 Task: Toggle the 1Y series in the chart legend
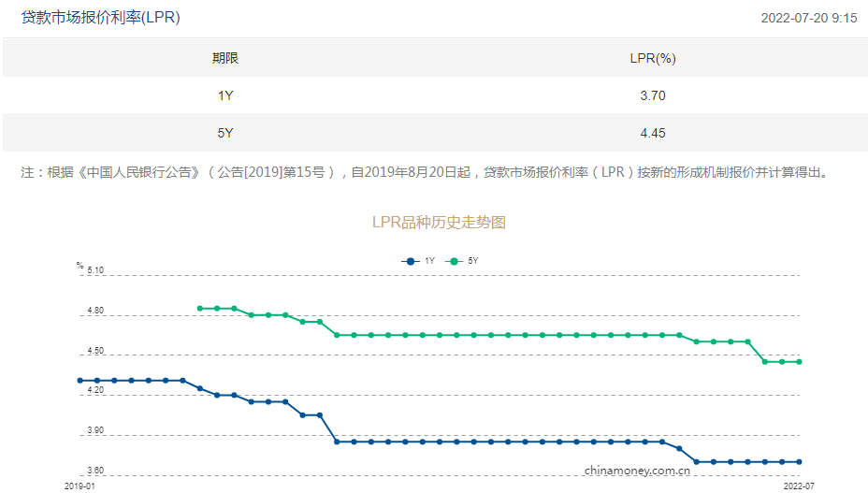[x=418, y=261]
